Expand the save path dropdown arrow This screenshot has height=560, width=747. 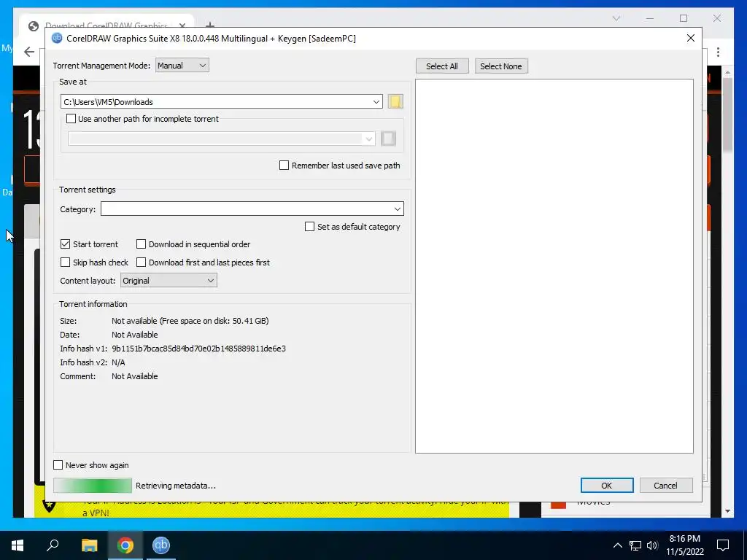[x=376, y=102]
